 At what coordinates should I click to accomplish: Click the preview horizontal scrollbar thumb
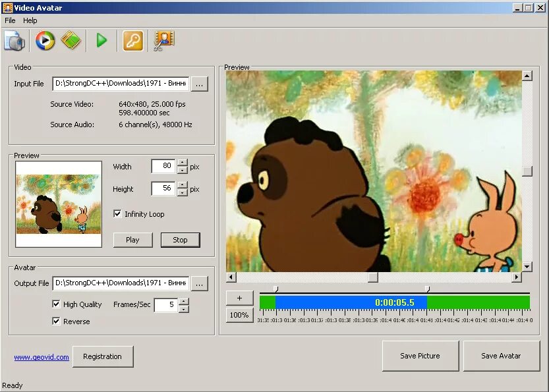click(373, 277)
